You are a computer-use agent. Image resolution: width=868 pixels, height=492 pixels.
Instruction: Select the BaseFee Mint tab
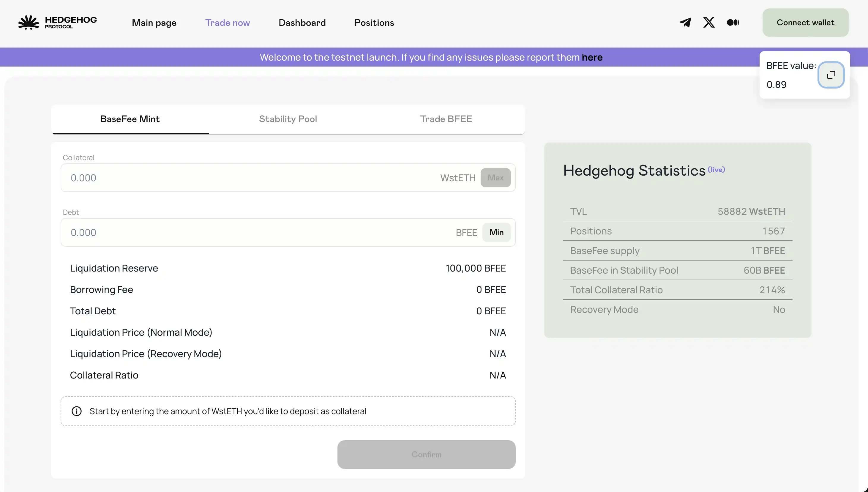[130, 119]
